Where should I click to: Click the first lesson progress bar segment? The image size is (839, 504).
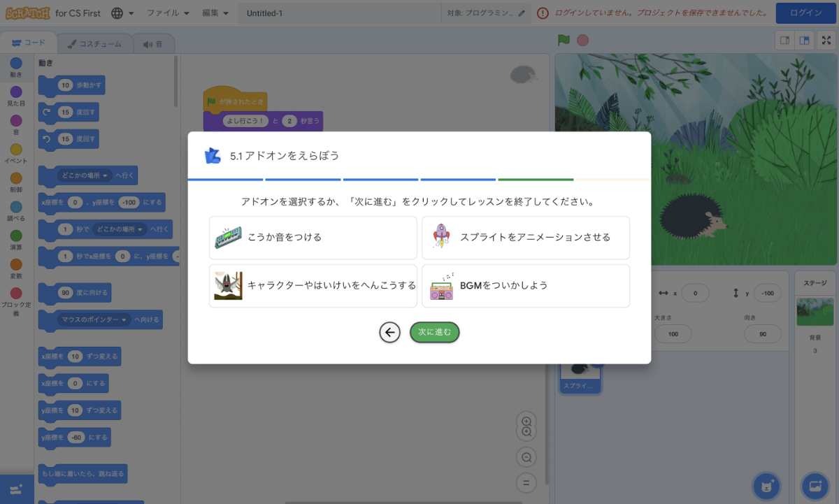pos(224,179)
